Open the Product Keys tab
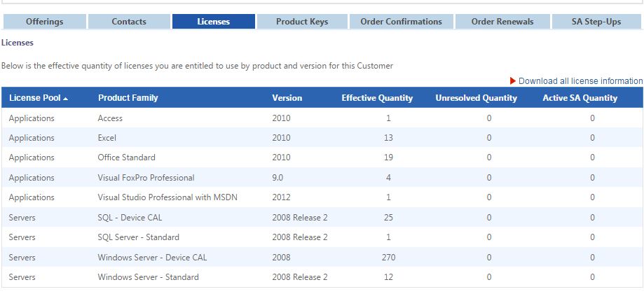Viewport: 644px width, 294px height. (302, 22)
